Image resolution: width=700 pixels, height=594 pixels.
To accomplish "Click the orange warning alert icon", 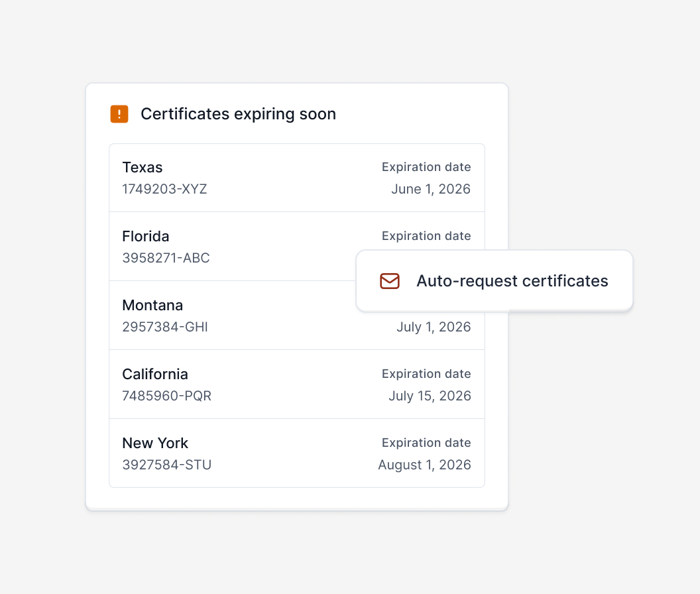I will (119, 113).
